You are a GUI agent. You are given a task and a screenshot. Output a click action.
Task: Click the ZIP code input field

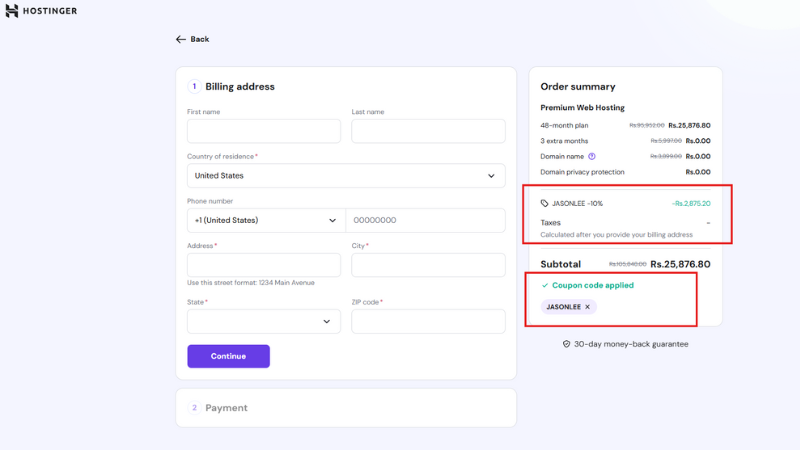tap(428, 321)
